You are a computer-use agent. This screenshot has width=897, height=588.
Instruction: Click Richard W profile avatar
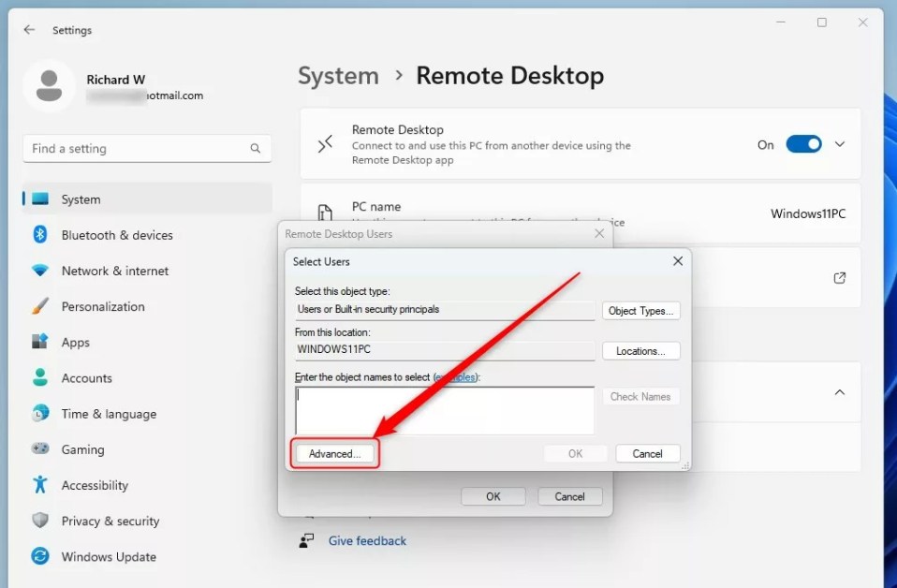[50, 85]
